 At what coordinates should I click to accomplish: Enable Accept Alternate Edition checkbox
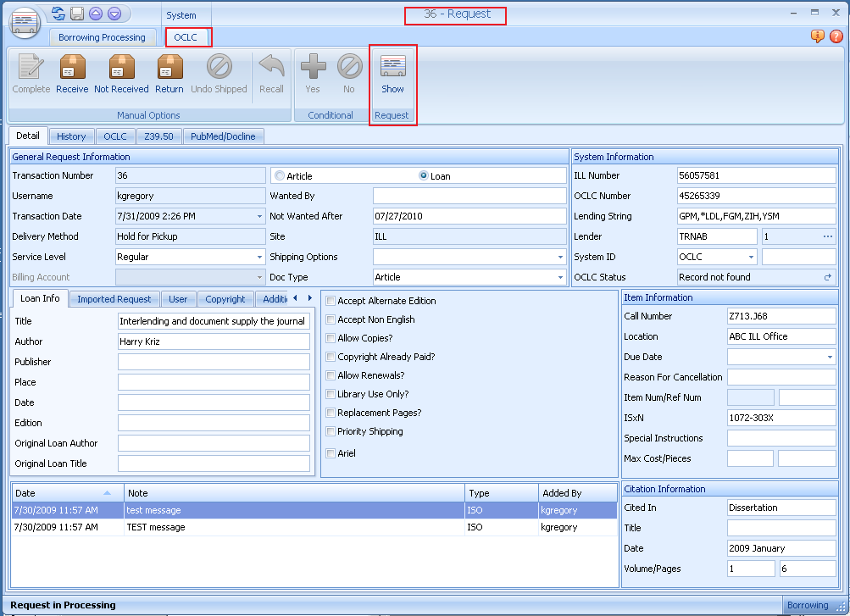pos(331,301)
